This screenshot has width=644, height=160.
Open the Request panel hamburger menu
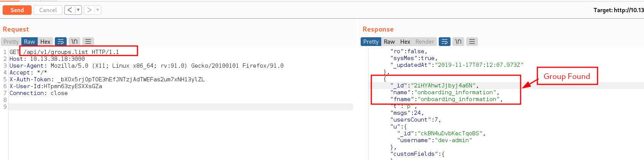click(88, 41)
